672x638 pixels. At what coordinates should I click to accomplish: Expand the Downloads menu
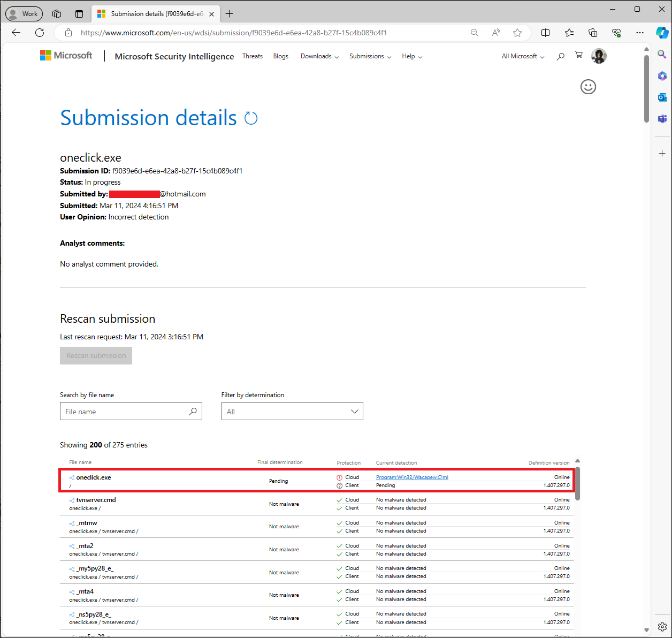(319, 56)
